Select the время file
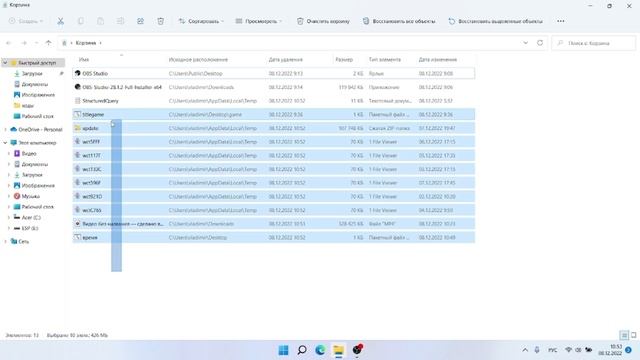 pos(273,238)
